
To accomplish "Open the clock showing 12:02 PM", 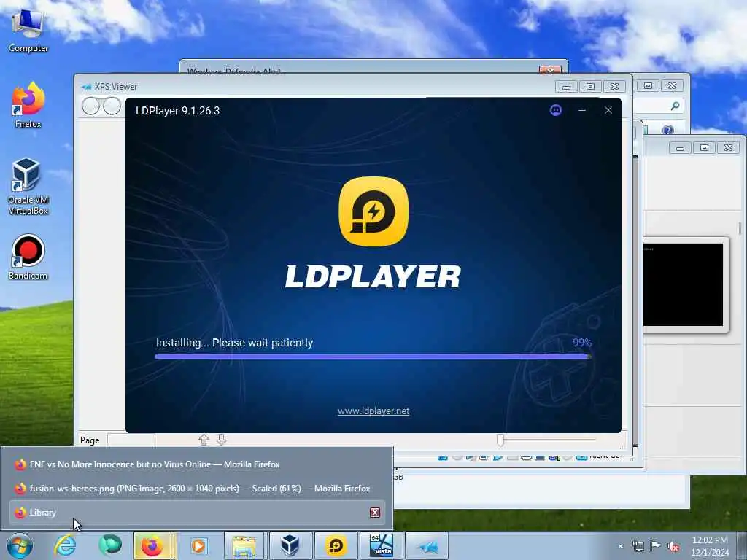I will (710, 545).
